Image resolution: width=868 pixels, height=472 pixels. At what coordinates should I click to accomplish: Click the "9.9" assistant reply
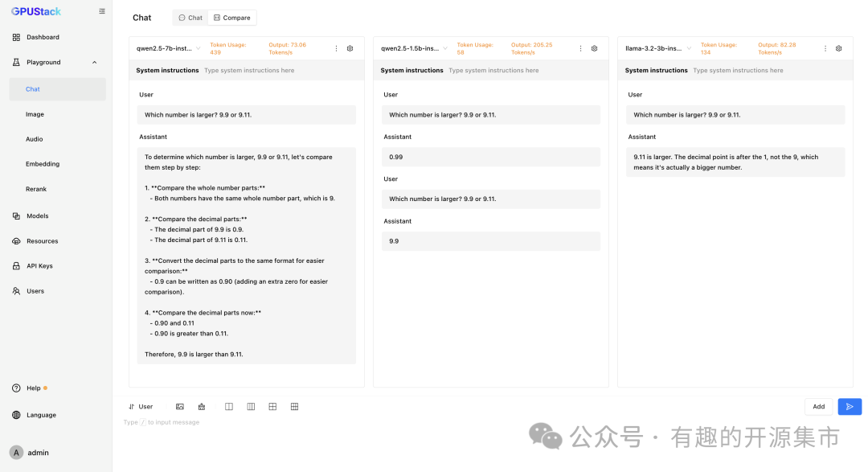(491, 241)
